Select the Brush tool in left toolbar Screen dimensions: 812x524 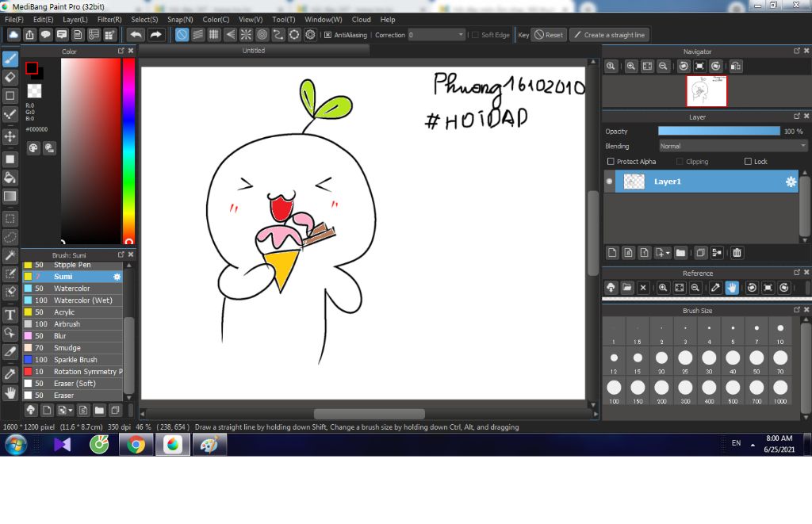coord(10,59)
